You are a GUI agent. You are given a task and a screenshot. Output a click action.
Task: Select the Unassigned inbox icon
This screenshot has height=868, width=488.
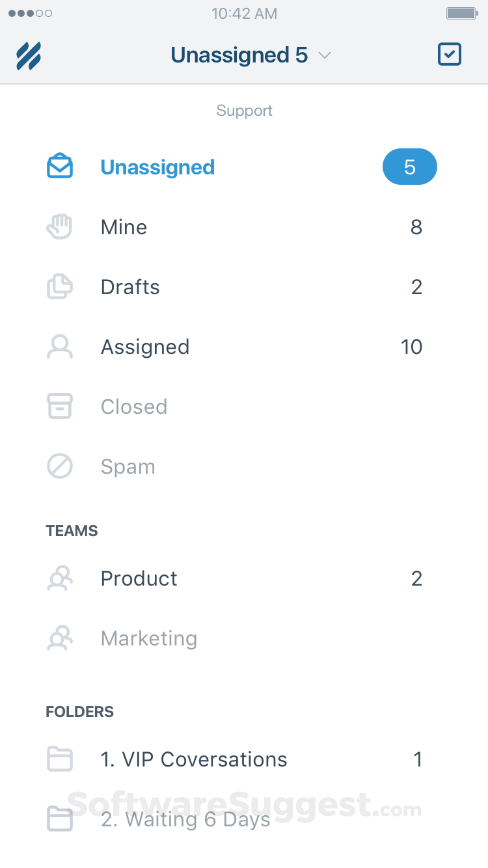pos(59,167)
